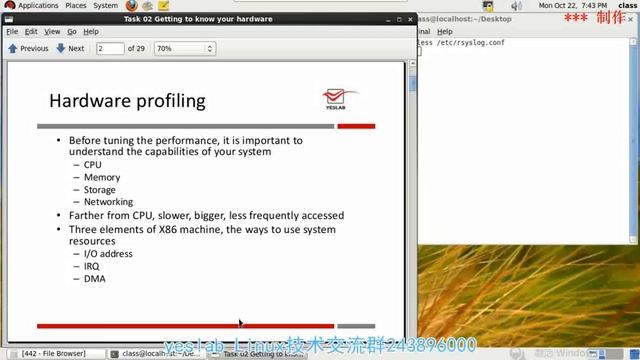This screenshot has height=360, width=640.
Task: Open the notes launcher icon in panel
Action: click(x=163, y=6)
